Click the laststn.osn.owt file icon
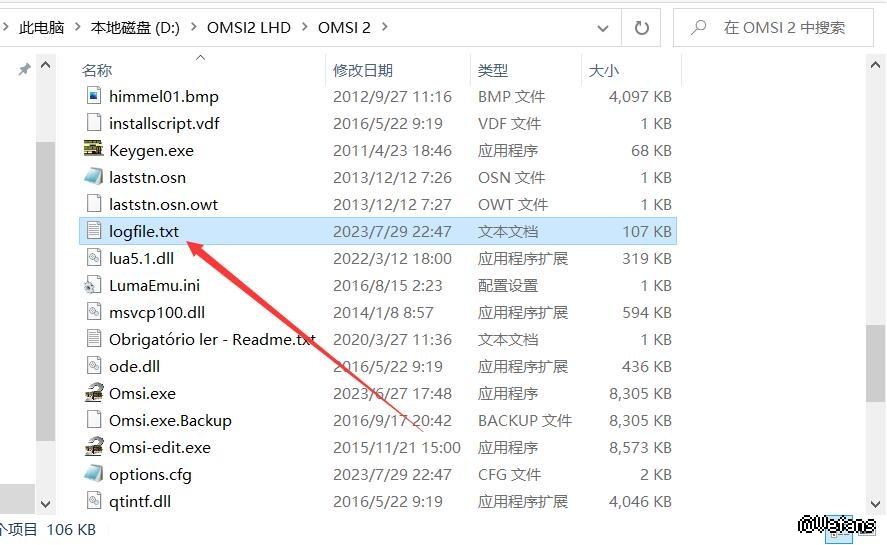The height and width of the screenshot is (545, 887). tap(93, 204)
